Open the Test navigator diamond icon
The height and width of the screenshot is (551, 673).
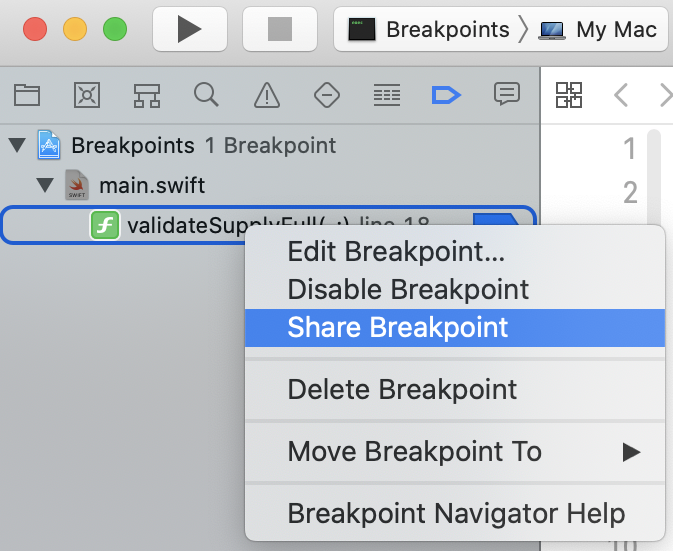326,95
